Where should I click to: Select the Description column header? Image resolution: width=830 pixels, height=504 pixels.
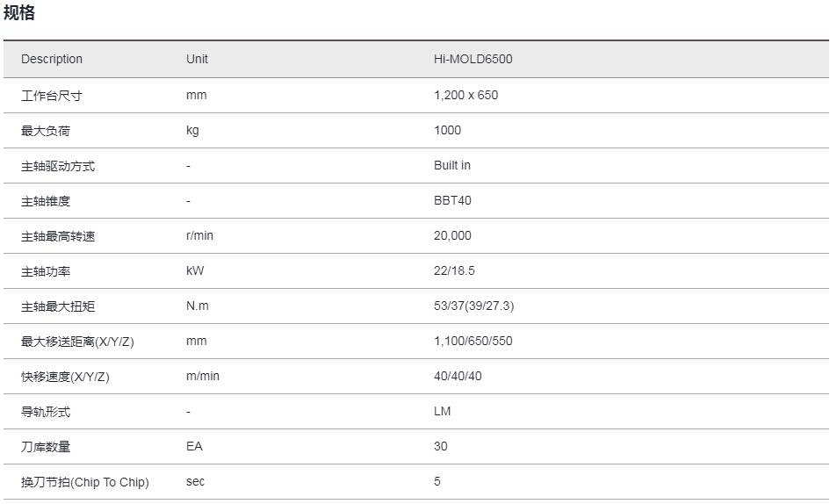coord(52,59)
